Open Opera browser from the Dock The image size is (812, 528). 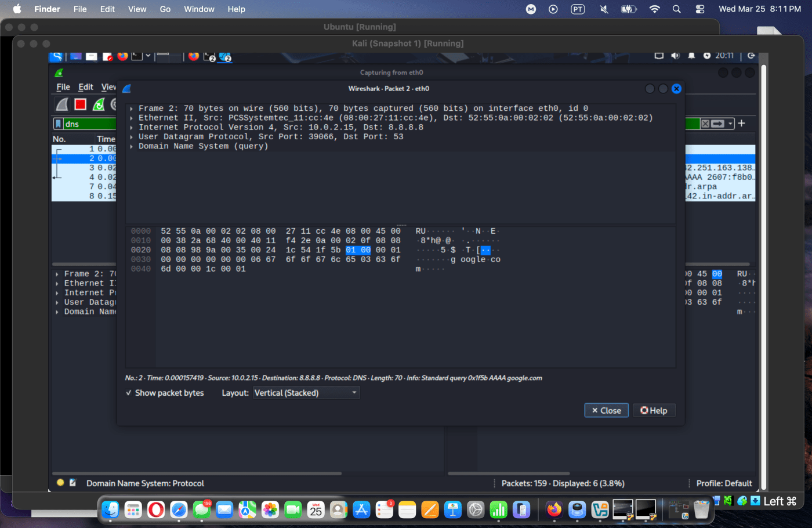[156, 510]
